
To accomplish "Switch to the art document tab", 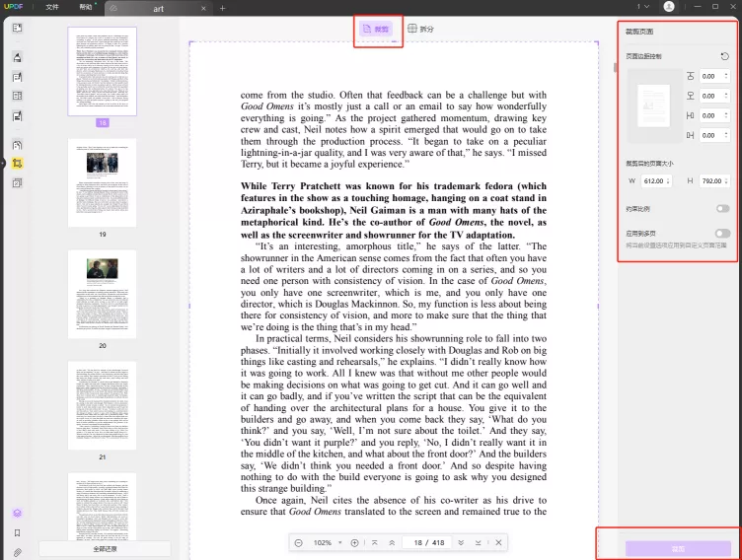I will tap(158, 9).
